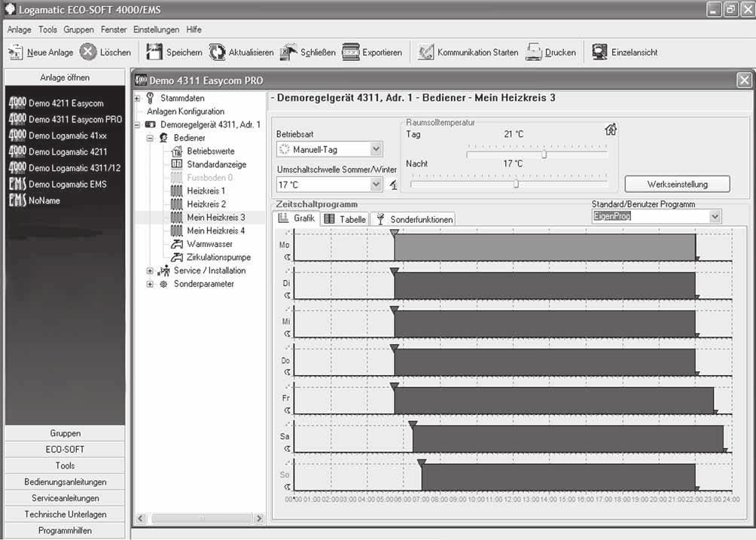
Task: Click the Drucken printer icon
Action: point(534,52)
